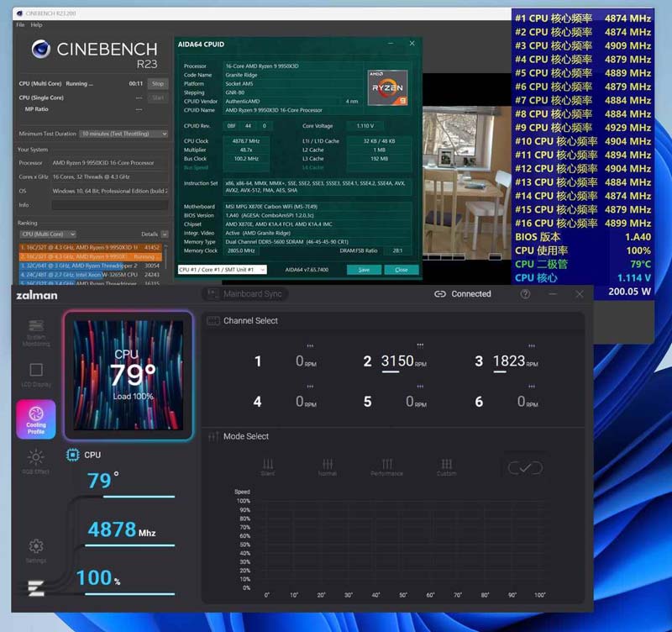Select the Custom fan mode icon

pos(446,467)
